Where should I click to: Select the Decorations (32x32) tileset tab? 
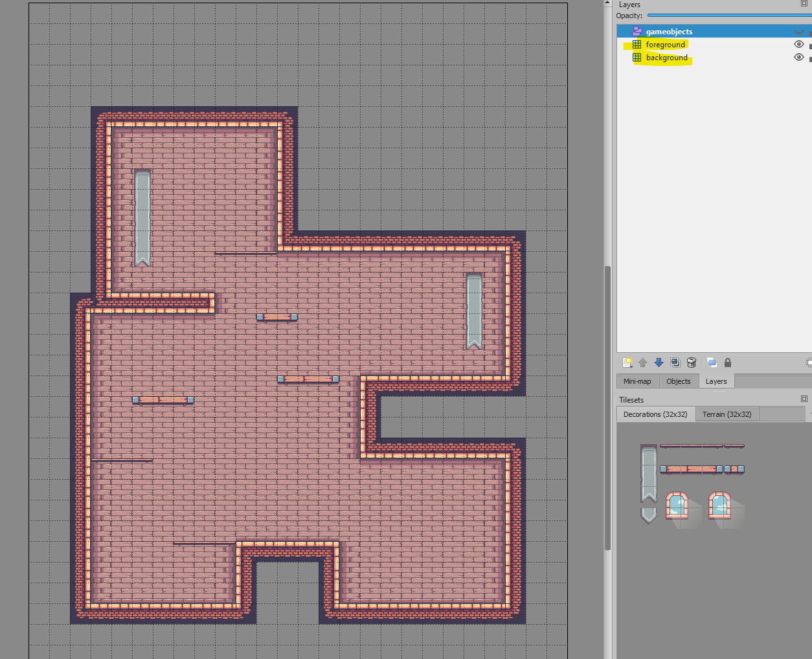coord(655,414)
